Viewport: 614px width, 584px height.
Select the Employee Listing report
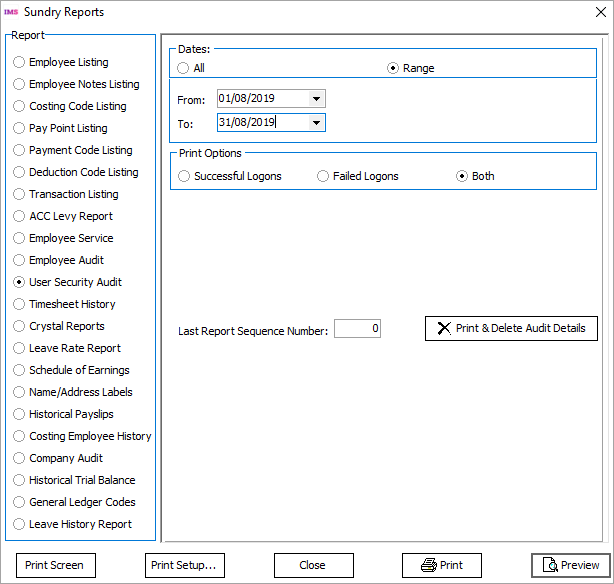tap(19, 62)
